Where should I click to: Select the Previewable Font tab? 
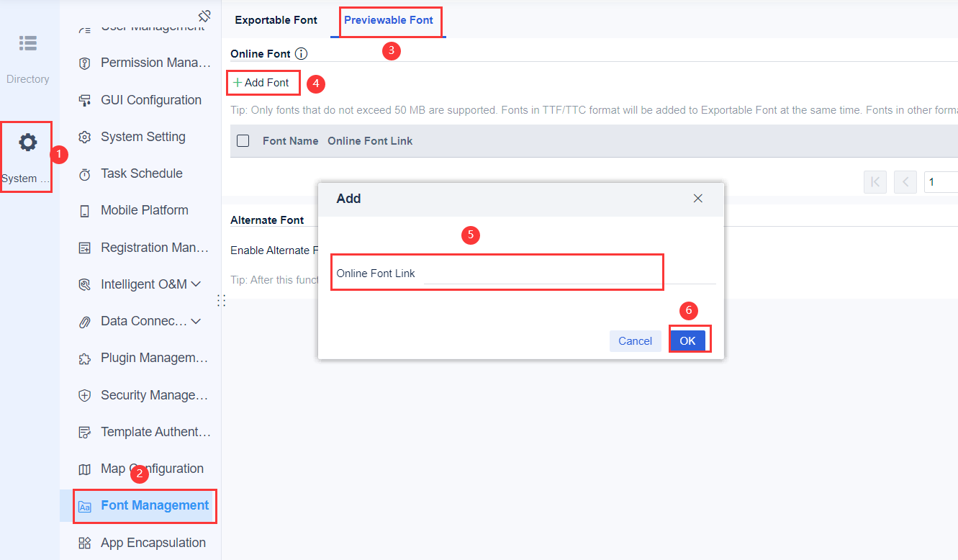[389, 20]
